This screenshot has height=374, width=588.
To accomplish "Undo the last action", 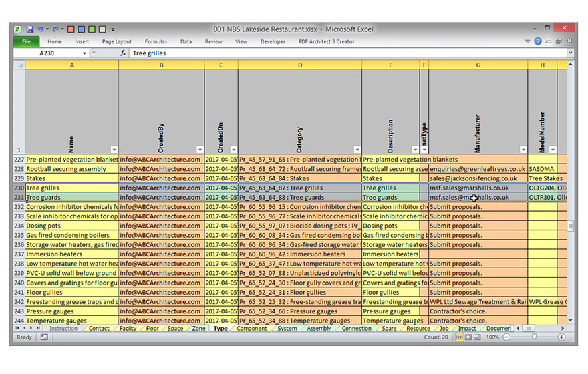I will [41, 29].
